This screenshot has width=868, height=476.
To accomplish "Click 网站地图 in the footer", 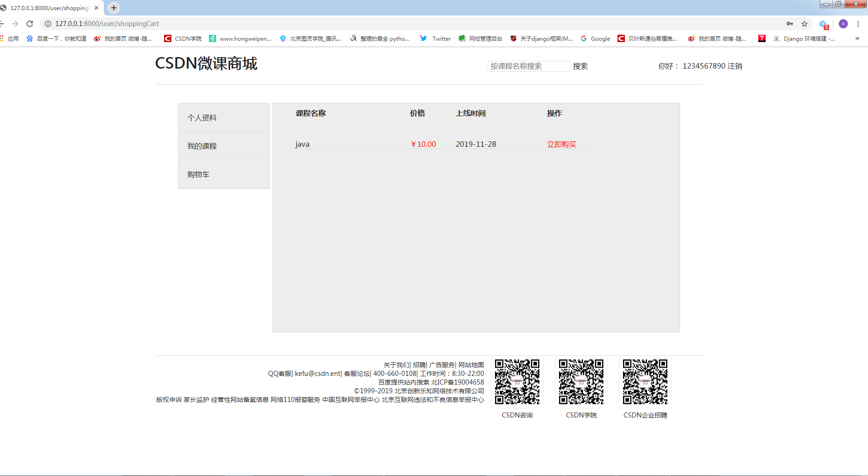I will coord(471,365).
